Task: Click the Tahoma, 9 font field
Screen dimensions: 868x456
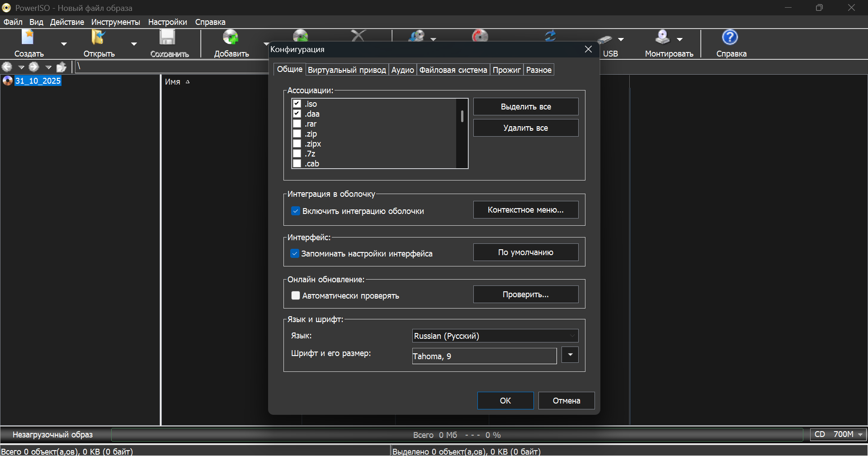Action: coord(484,356)
